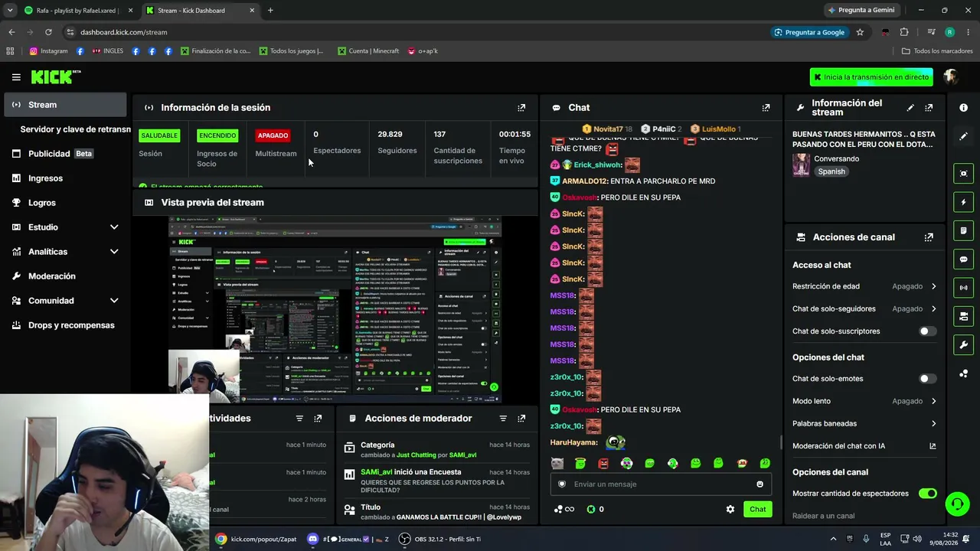Click the Spanish language tag
980x551 pixels.
[831, 171]
